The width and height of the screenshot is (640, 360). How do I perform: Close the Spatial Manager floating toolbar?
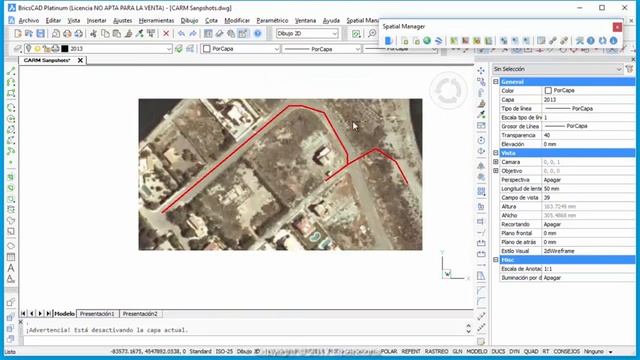tap(617, 27)
